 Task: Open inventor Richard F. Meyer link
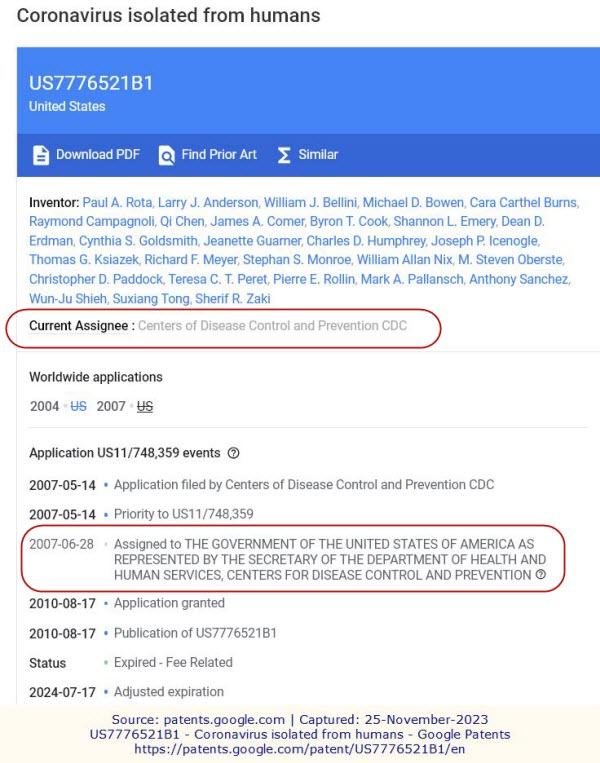tap(191, 260)
